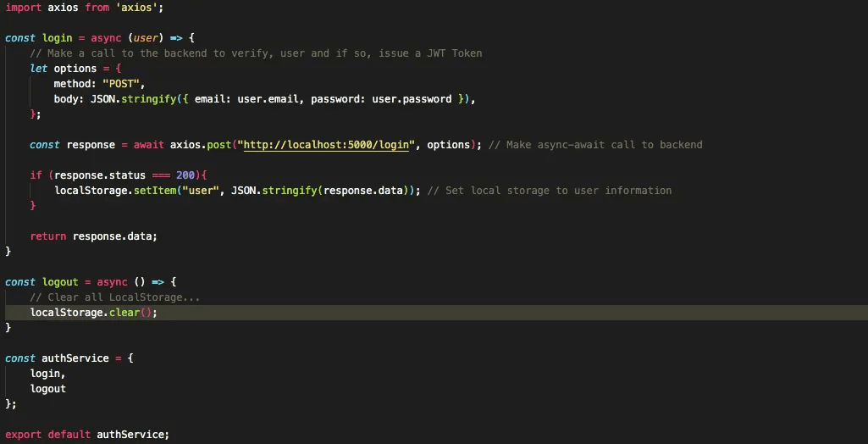Click the await keyword before axios.post
The width and height of the screenshot is (868, 444).
tap(149, 145)
